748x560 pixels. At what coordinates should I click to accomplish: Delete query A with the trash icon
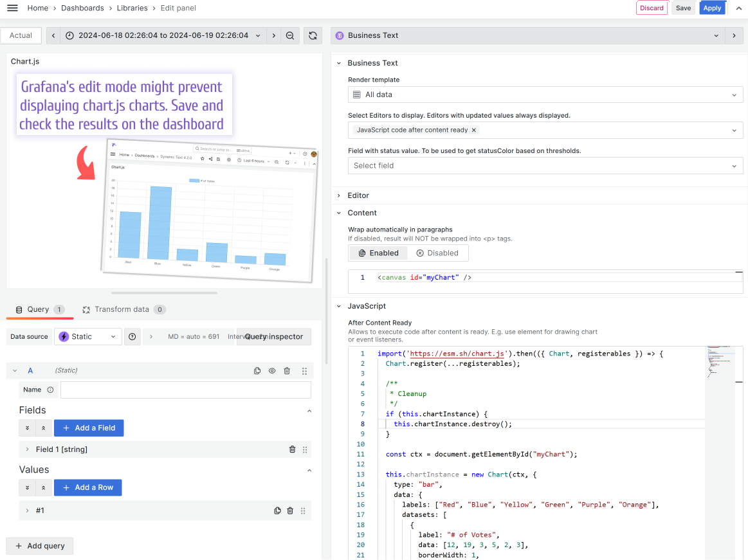pos(286,371)
